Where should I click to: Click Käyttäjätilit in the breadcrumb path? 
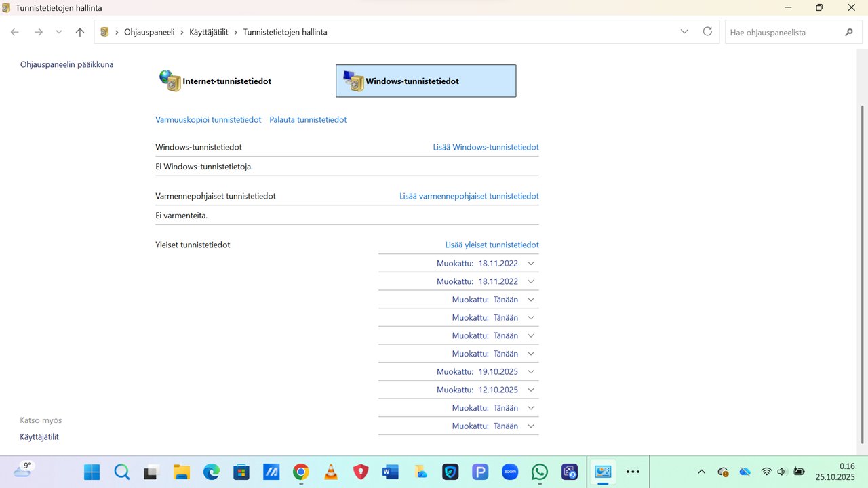tap(209, 32)
